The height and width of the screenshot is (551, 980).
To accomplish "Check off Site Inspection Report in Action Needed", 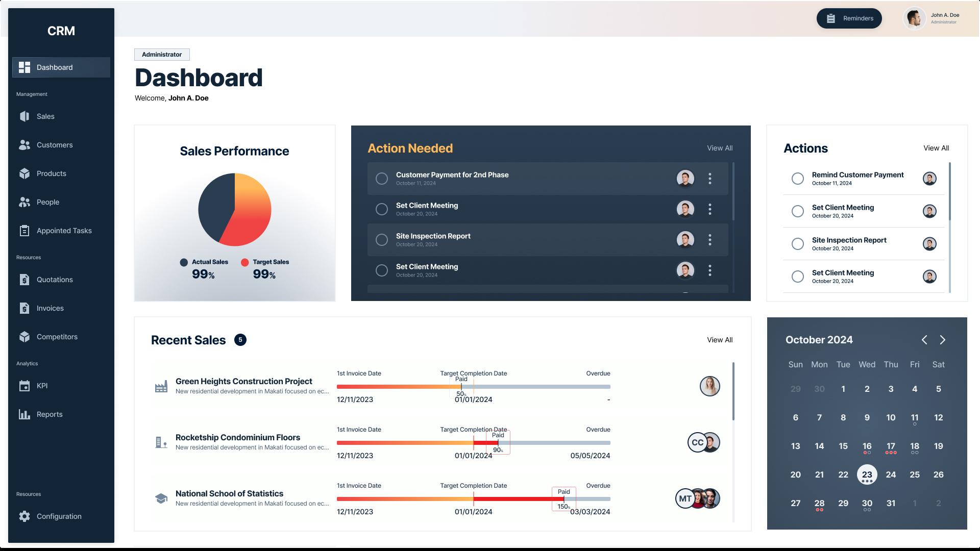I will (x=382, y=240).
